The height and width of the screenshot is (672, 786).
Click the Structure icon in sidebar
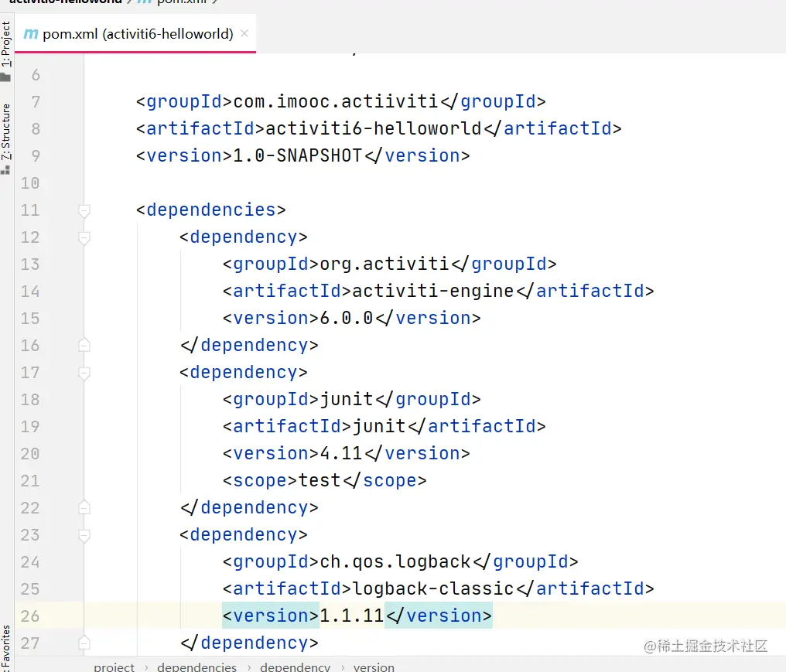(5, 170)
